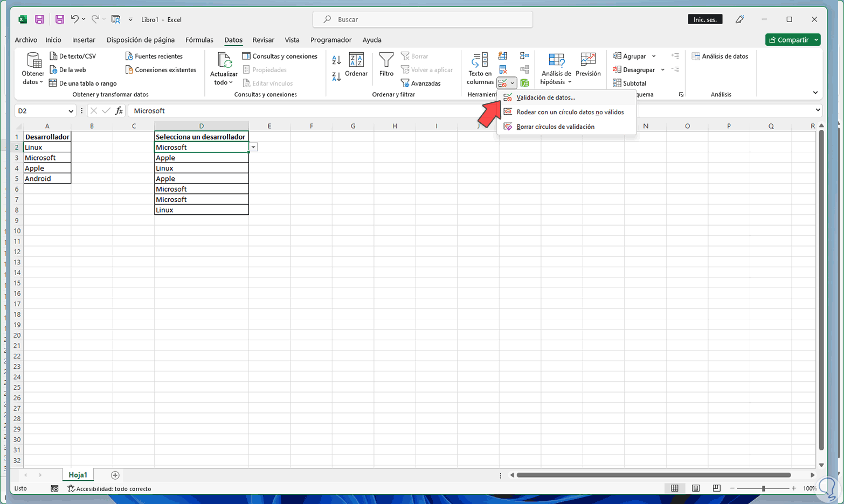The image size is (844, 504).
Task: Switch to the Fórmulas ribbon tab
Action: point(199,40)
